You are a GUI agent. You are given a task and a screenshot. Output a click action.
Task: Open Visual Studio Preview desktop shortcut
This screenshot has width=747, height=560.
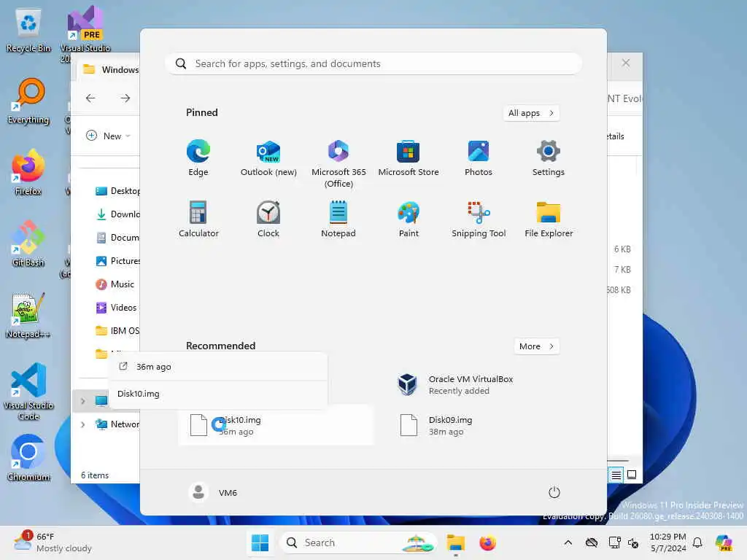[x=85, y=34]
